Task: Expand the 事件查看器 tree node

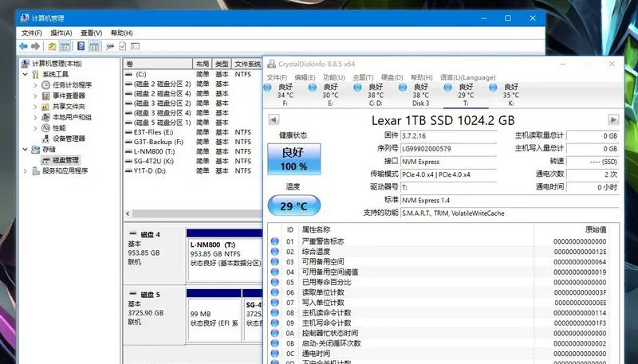Action: pos(35,96)
